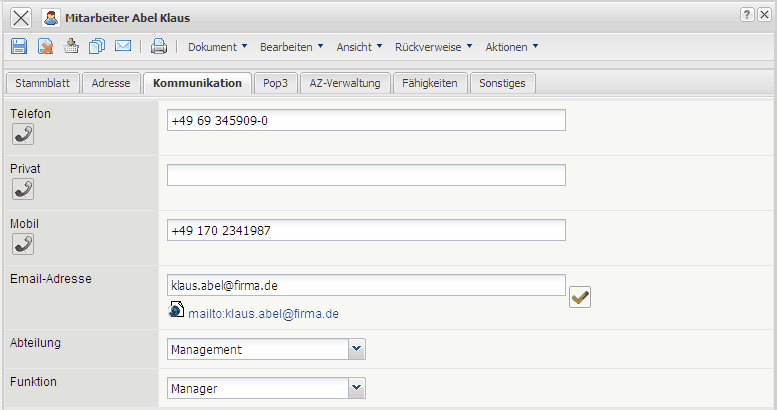778x410 pixels.
Task: Click the printer icon in toolbar
Action: (158, 46)
